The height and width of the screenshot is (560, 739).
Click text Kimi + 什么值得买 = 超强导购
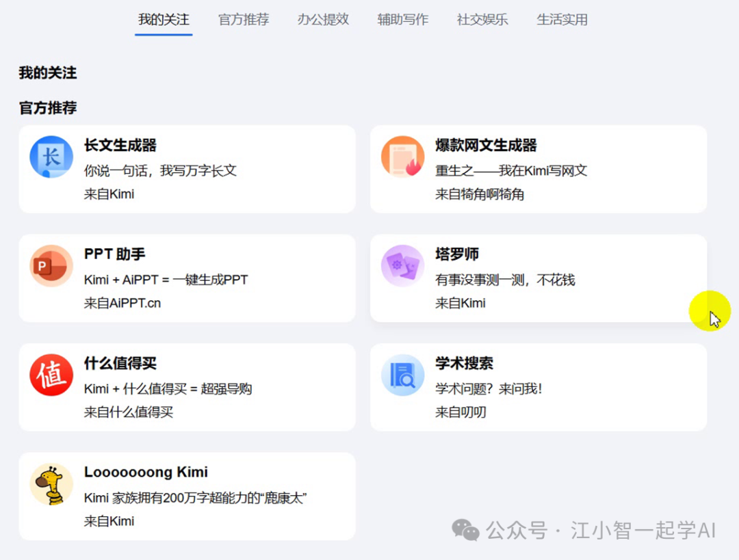168,388
